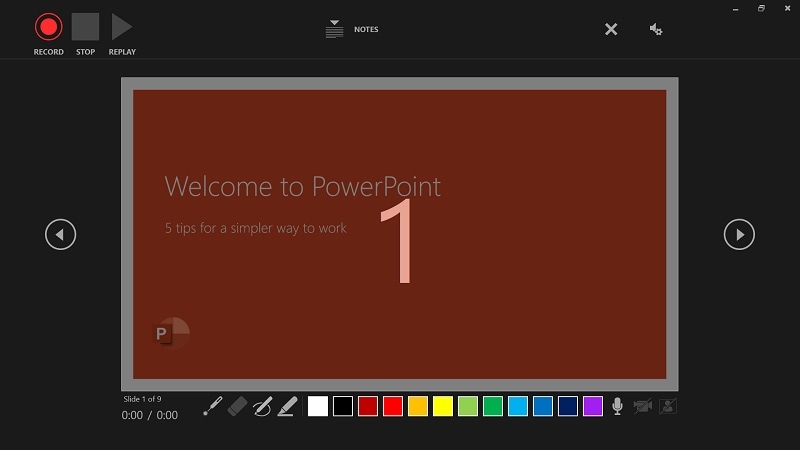Click the NOTES label
This screenshot has height=450, width=800.
(x=366, y=30)
